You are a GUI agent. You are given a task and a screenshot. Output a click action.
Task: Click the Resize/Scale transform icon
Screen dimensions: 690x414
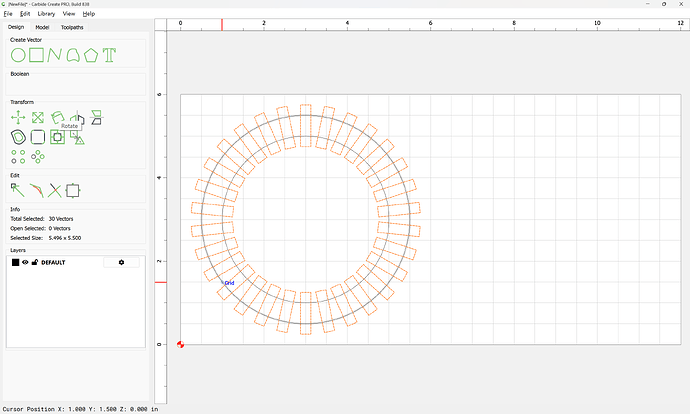[37, 117]
